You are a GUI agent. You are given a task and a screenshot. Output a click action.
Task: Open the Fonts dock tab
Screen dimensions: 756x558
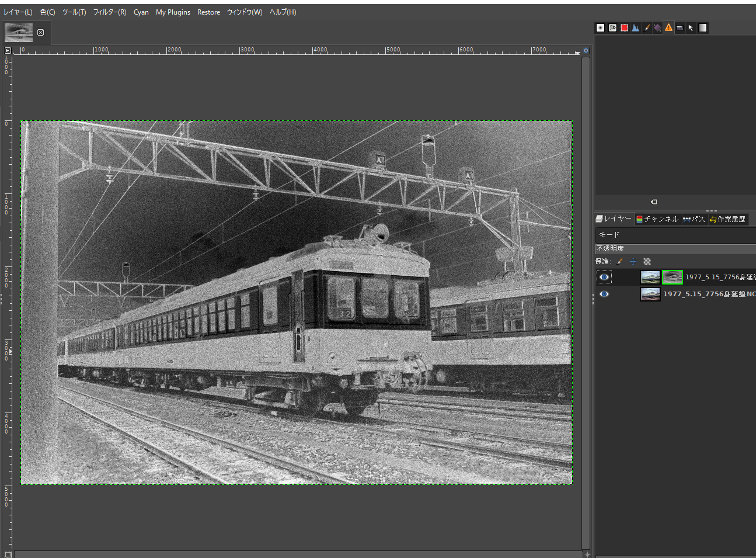click(x=612, y=27)
